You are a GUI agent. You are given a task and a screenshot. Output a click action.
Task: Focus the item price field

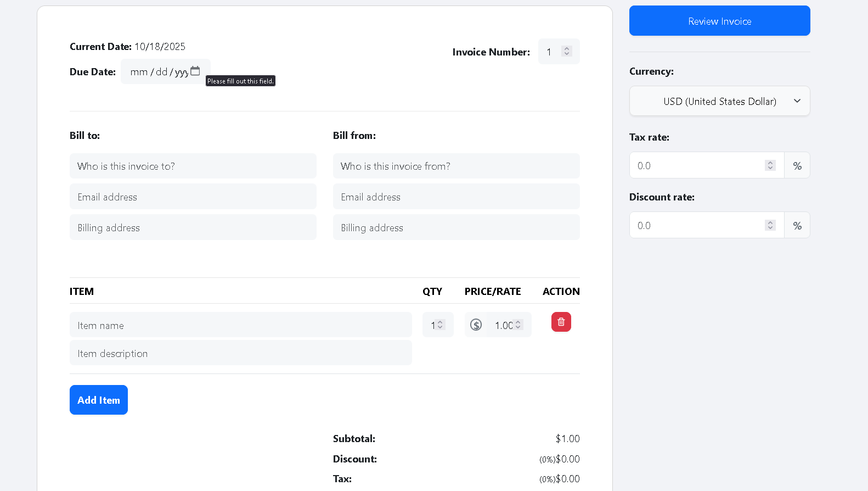[509, 325]
